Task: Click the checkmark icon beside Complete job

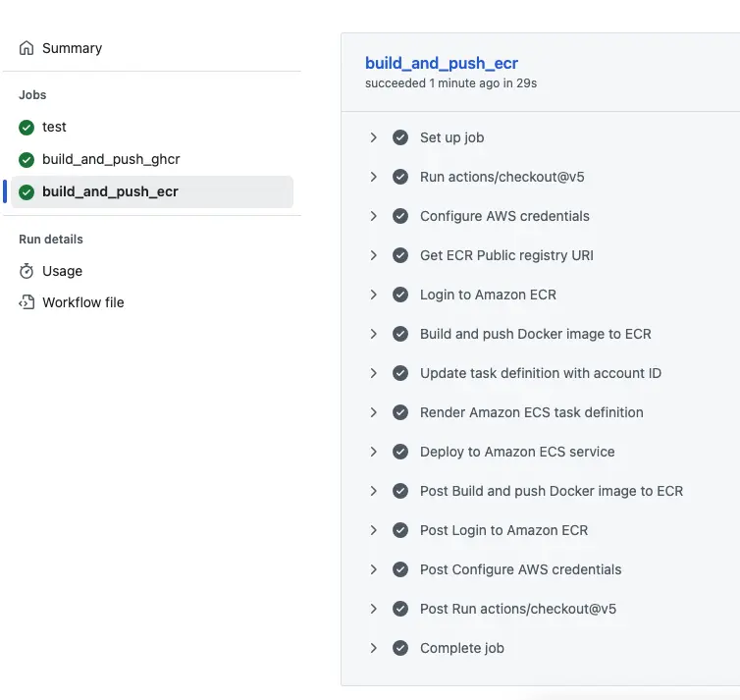Action: [x=400, y=648]
